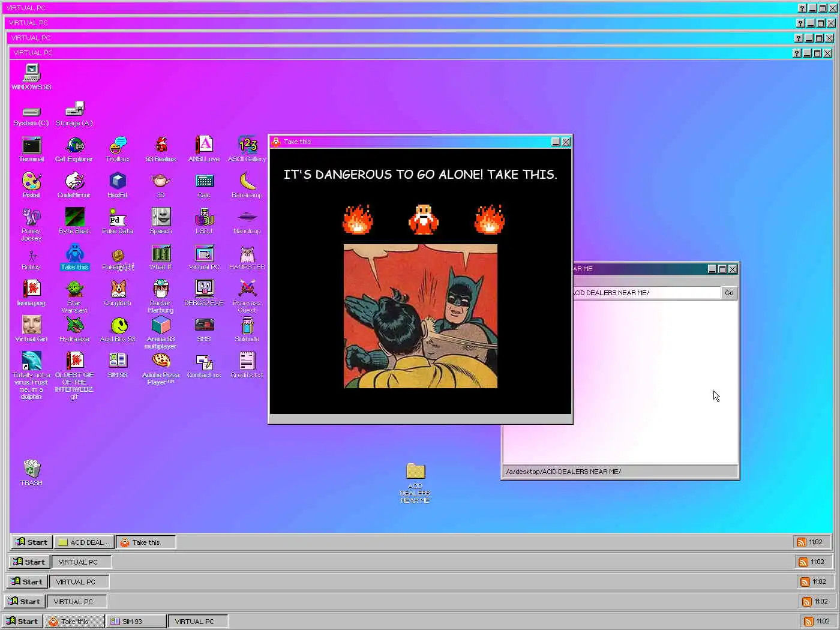Viewport: 840px width, 630px height.
Task: Launch Nanoloop icon
Action: pyautogui.click(x=247, y=221)
